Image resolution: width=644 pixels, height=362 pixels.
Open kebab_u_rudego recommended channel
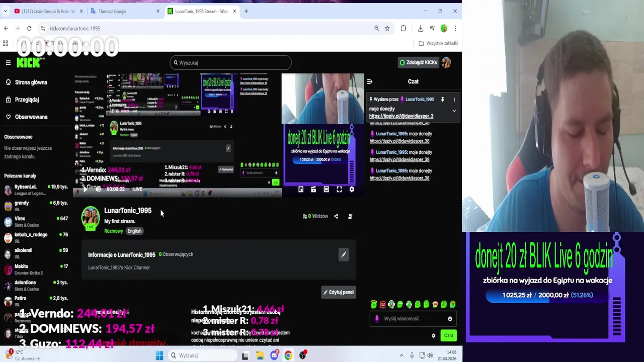(x=36, y=237)
